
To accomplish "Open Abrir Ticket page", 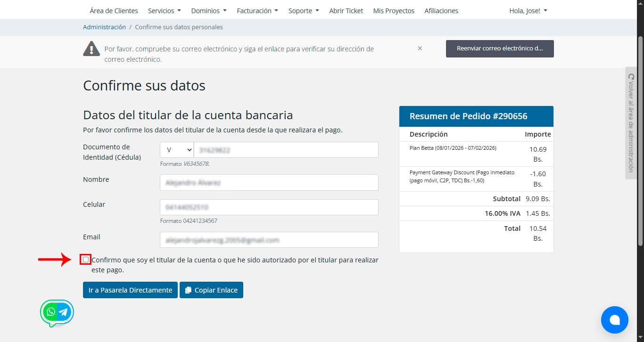I will click(346, 10).
